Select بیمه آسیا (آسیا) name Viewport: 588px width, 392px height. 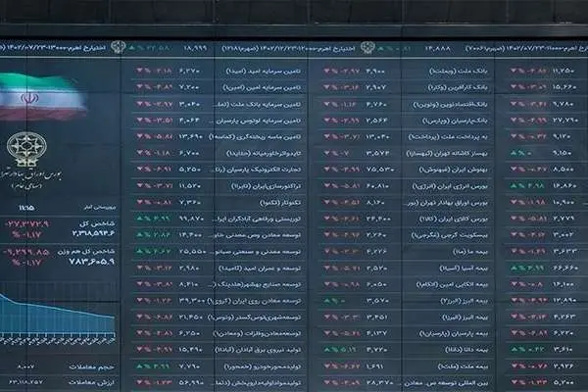pyautogui.click(x=464, y=269)
